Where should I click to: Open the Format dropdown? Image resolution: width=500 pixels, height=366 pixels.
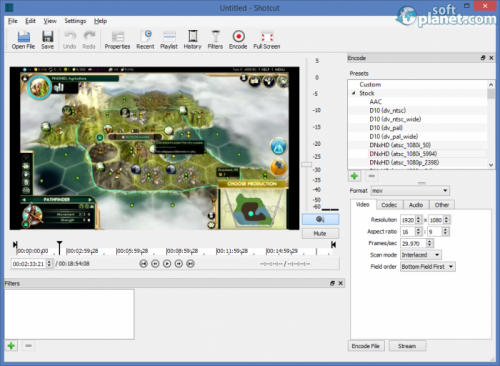(410, 191)
